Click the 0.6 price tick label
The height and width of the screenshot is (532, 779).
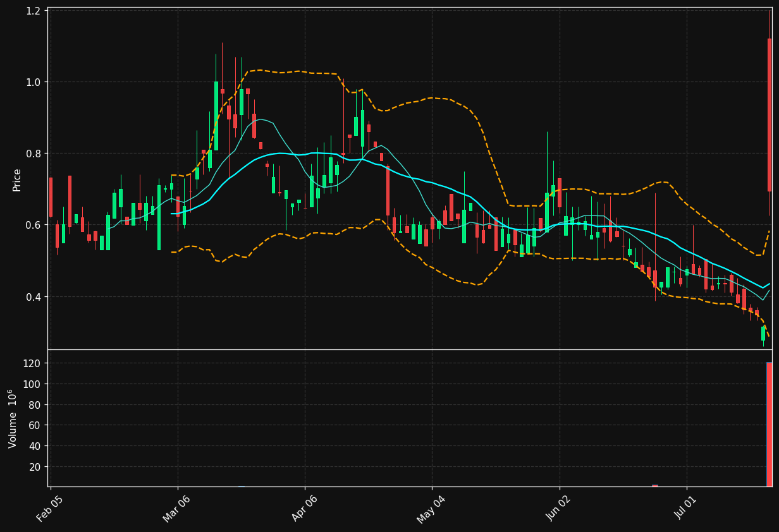34,225
